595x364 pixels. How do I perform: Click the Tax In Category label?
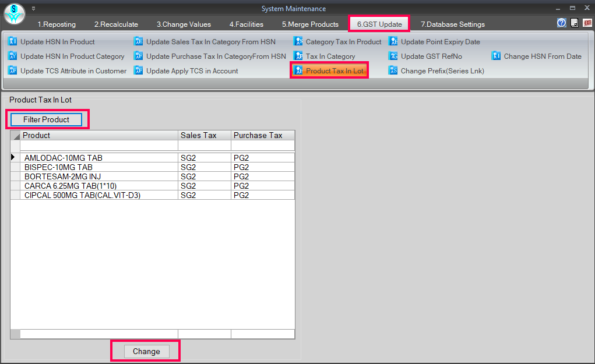tap(330, 56)
